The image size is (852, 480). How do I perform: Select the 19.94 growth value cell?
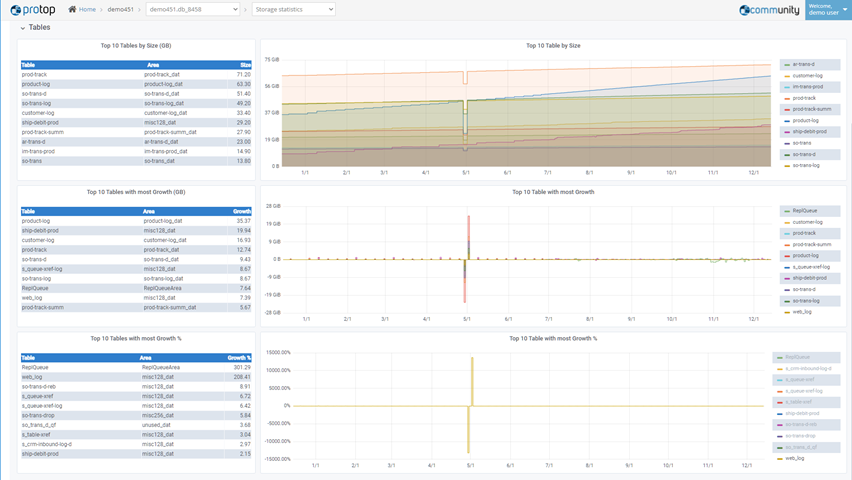(x=243, y=230)
